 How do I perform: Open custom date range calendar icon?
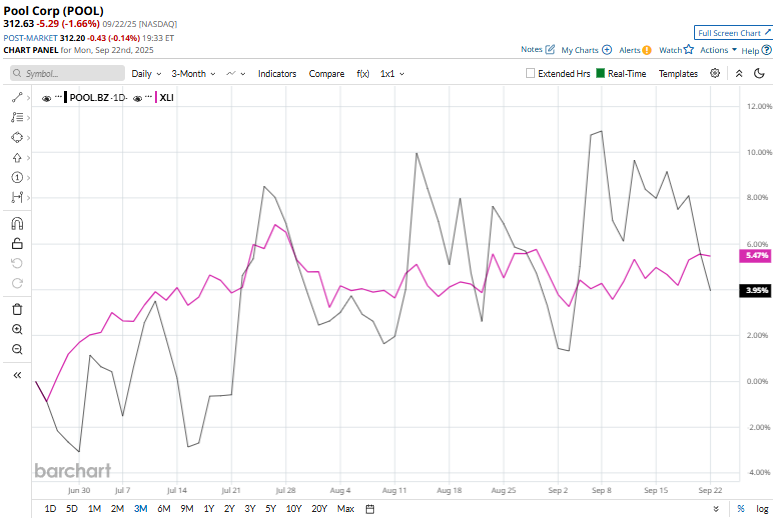coord(370,509)
